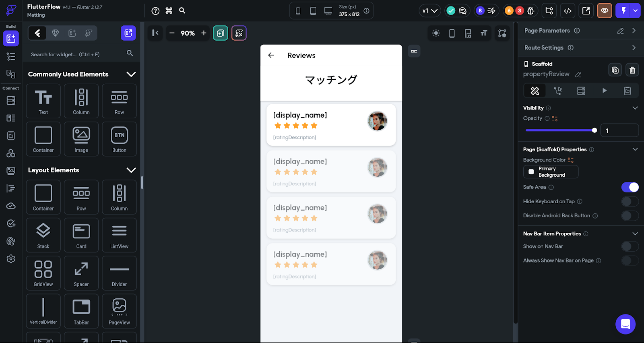
Task: Select the tablet canvas size icon
Action: coord(313,11)
